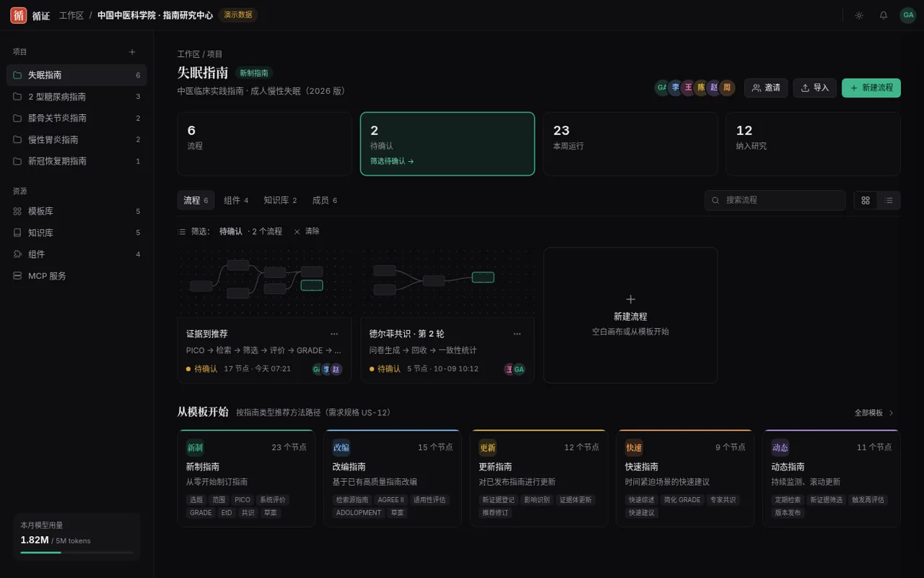Viewport: 924px width, 578px height.
Task: Switch to the 流程 tab
Action: 196,200
